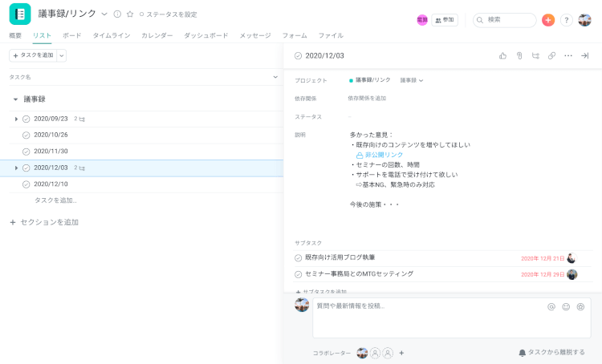
Task: Open the タイムライン tab
Action: 111,35
